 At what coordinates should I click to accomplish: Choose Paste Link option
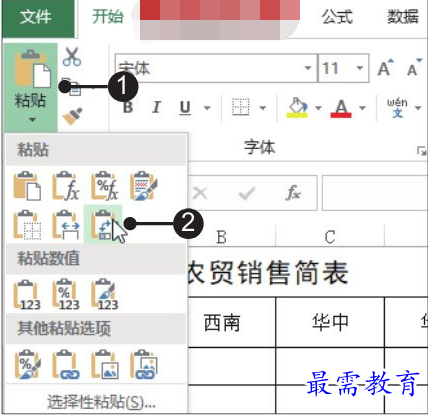click(x=66, y=364)
